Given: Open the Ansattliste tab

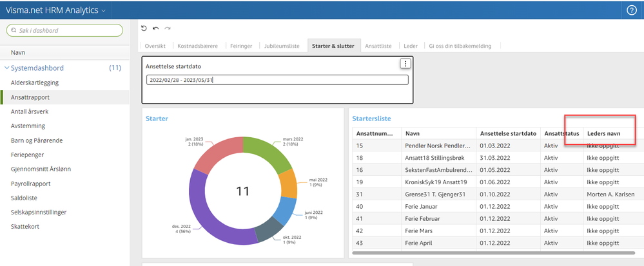Looking at the screenshot, I should coord(378,46).
